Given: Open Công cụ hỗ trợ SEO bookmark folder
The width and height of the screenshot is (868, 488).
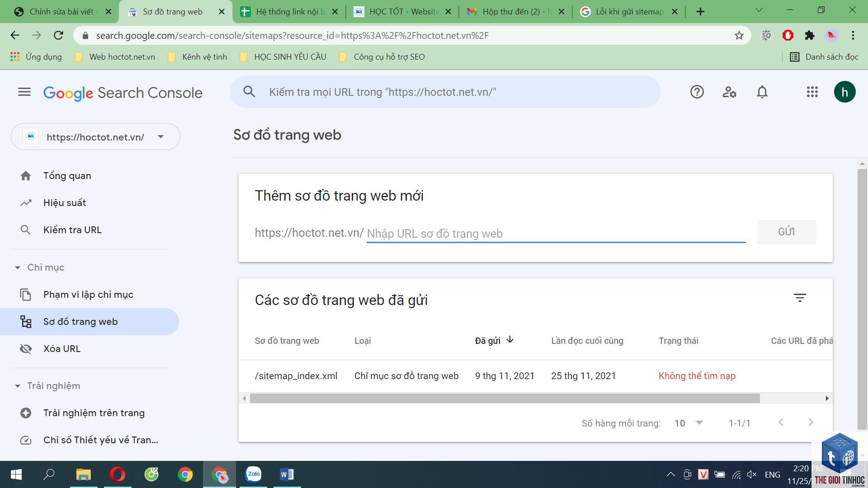Looking at the screenshot, I should (x=382, y=57).
